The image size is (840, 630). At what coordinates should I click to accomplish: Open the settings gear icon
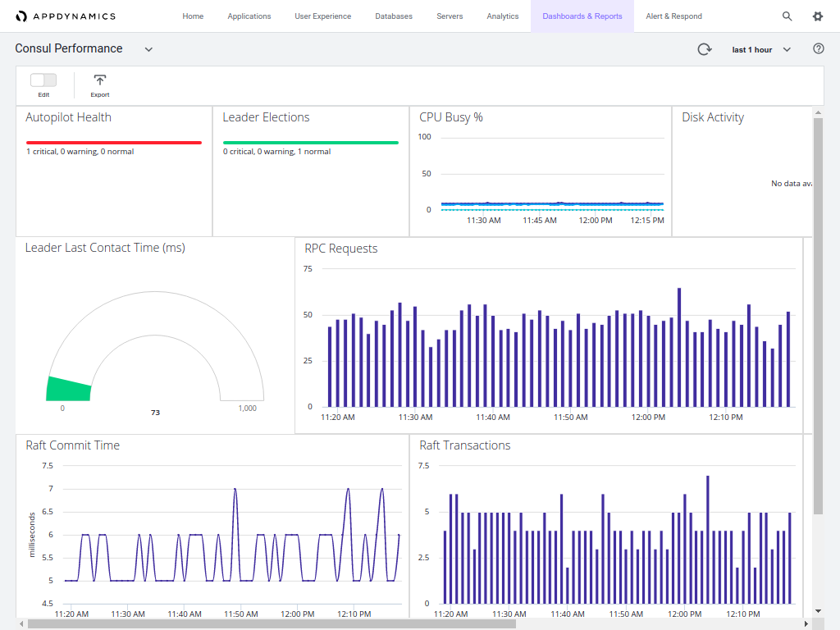tap(817, 16)
